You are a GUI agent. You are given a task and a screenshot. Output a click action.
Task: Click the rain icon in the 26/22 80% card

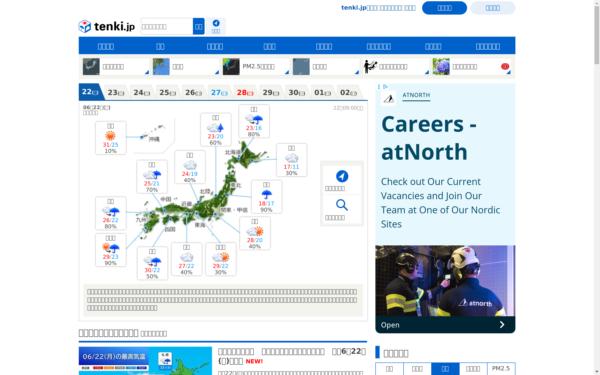point(111,211)
